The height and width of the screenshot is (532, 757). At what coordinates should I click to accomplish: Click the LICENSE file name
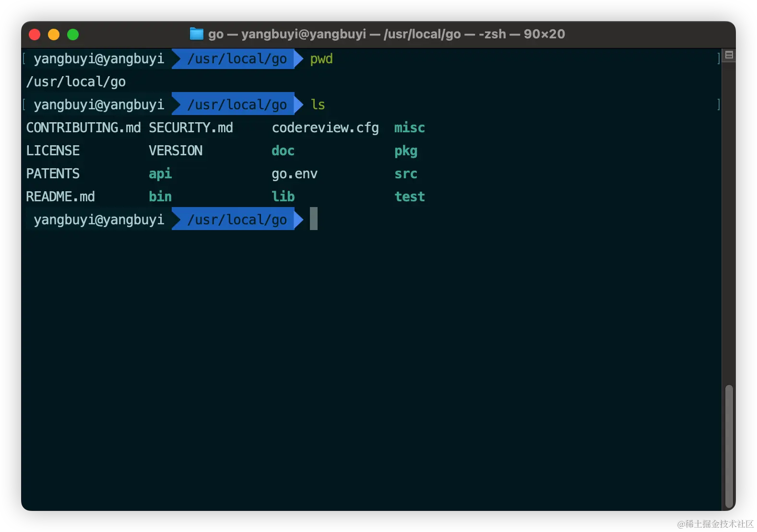pyautogui.click(x=53, y=151)
